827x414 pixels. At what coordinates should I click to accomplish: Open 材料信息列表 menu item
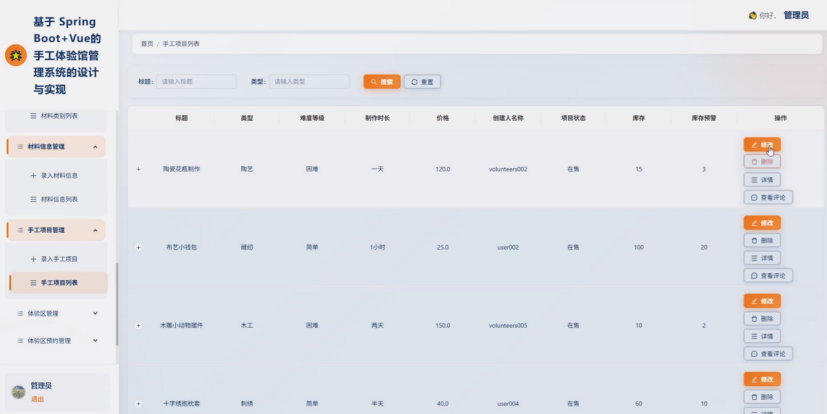tap(56, 199)
